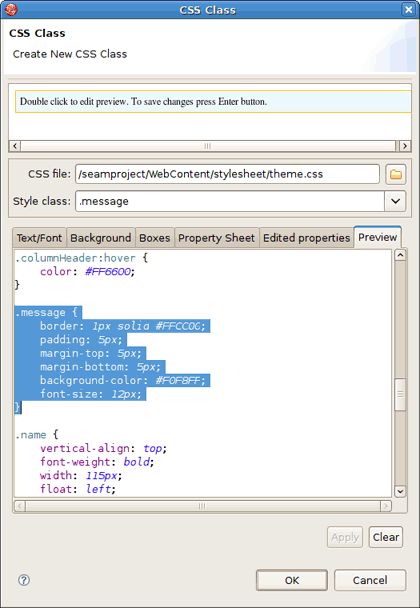Open the Style class dropdown arrow
The image size is (420, 608).
pos(395,201)
